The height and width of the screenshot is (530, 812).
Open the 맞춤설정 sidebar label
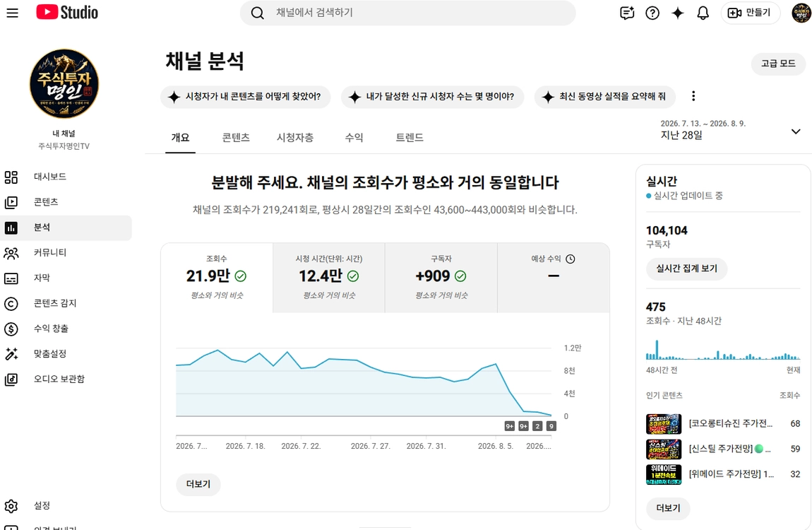click(x=50, y=354)
